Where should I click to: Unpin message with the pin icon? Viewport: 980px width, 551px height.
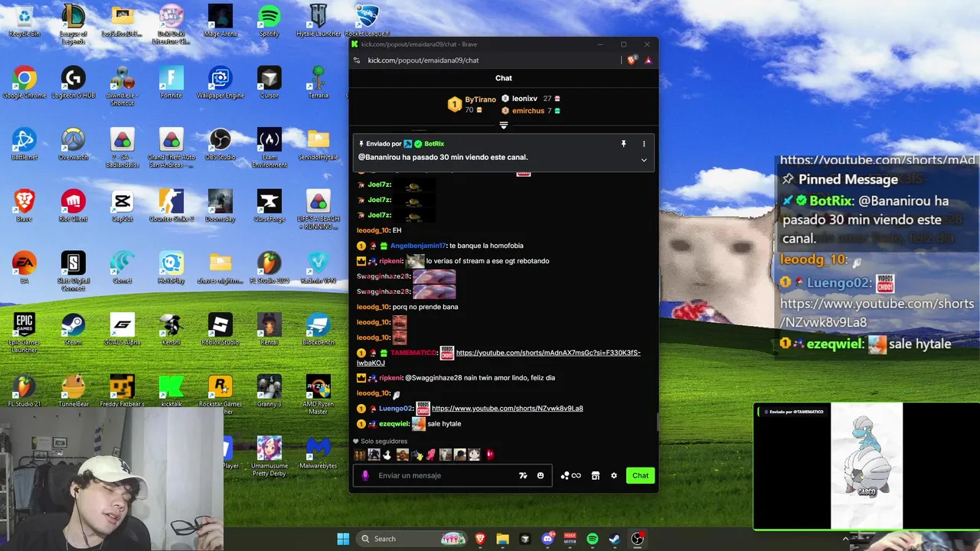pyautogui.click(x=623, y=144)
